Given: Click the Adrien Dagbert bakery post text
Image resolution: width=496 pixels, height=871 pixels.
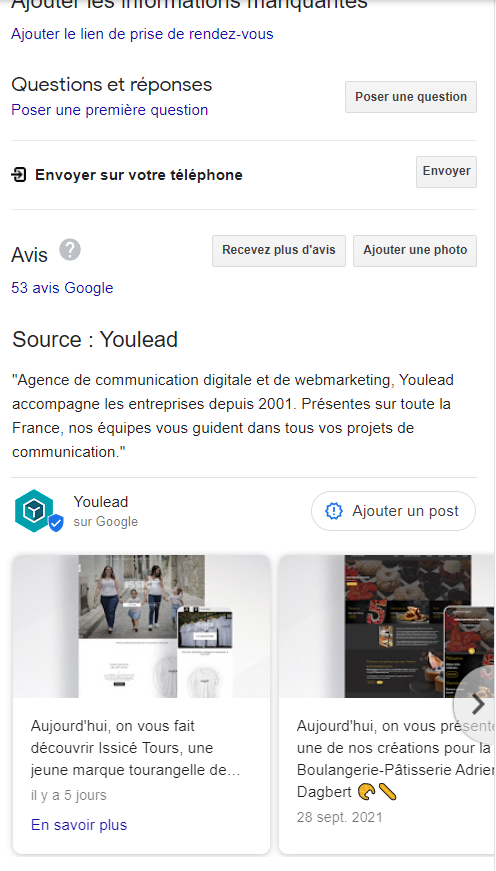Looking at the screenshot, I should (395, 759).
